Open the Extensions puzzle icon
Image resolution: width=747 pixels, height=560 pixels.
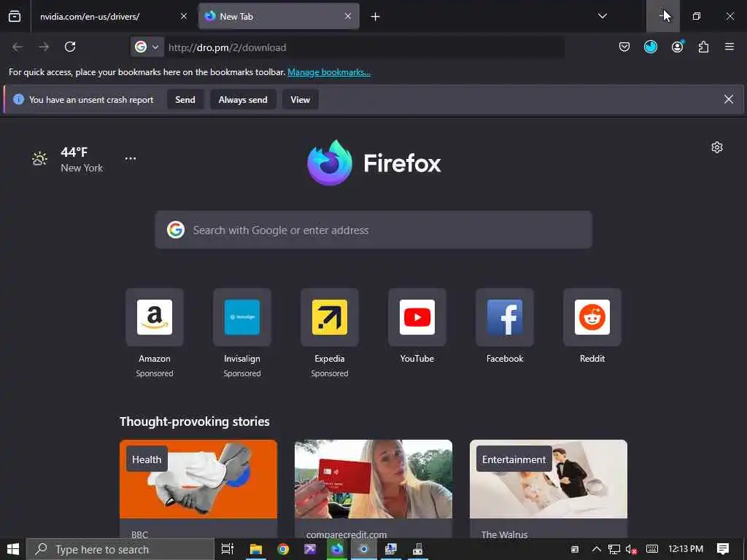pos(703,47)
